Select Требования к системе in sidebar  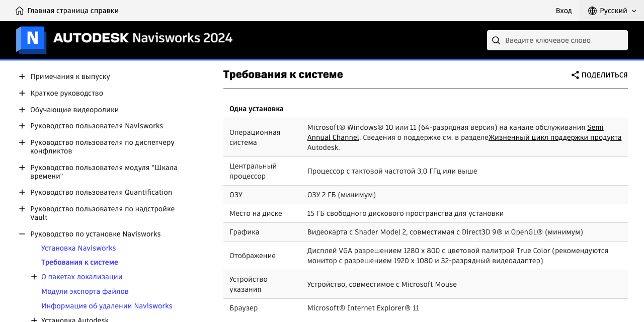(79, 262)
